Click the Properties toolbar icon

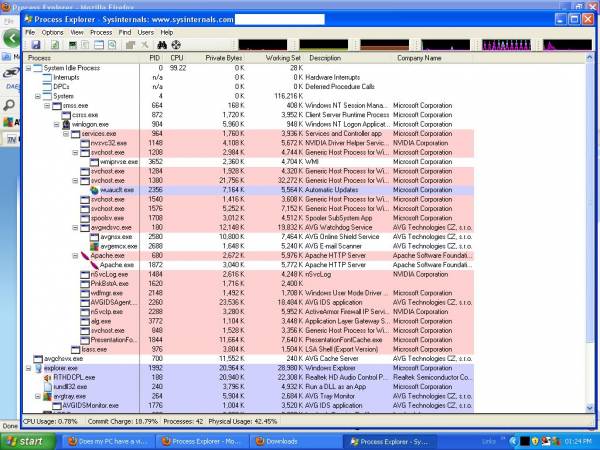pyautogui.click(x=130, y=45)
